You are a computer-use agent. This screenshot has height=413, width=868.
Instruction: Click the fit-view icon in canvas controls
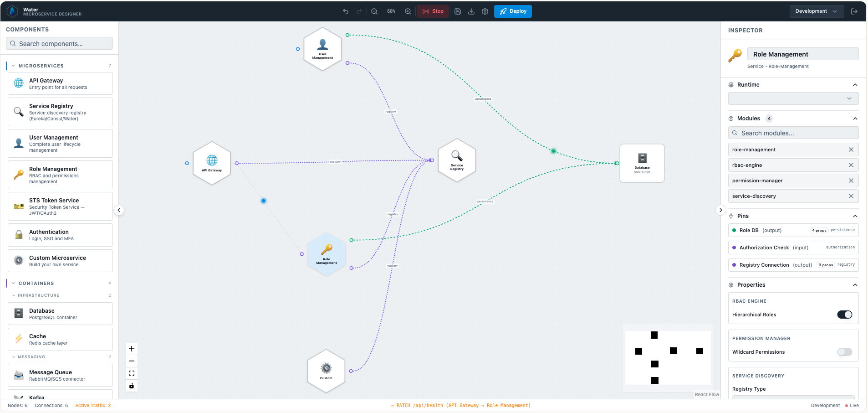[131, 373]
